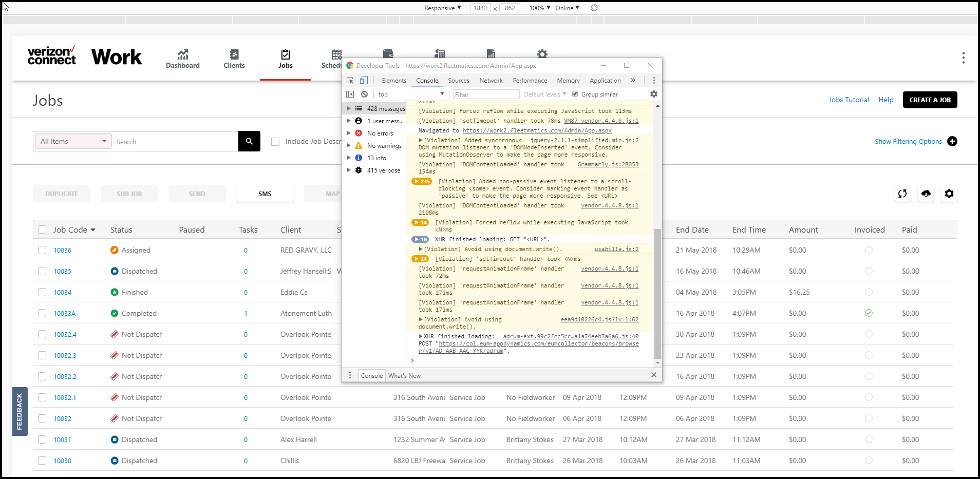This screenshot has width=980, height=479.
Task: Check the box for job 10035
Action: [x=42, y=271]
